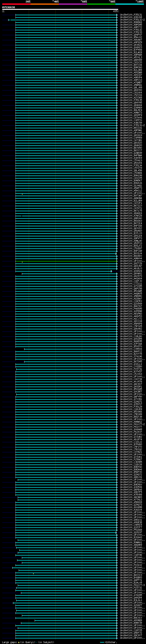Click the cyan 100char scale bar

click(102, 642)
